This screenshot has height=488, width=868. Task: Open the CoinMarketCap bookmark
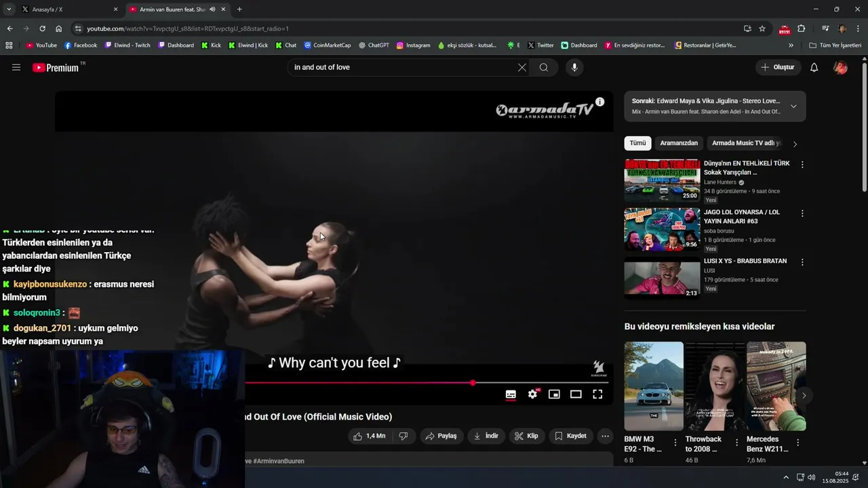point(328,45)
